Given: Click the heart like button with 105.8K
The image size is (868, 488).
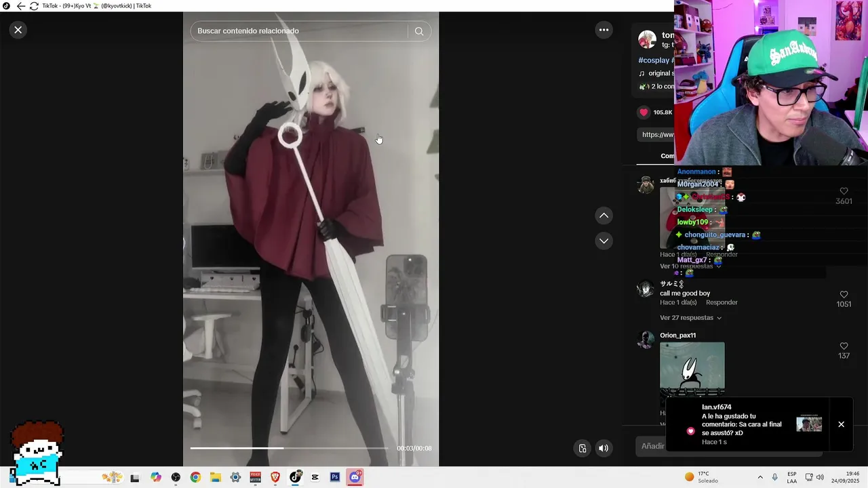Looking at the screenshot, I should [x=644, y=113].
